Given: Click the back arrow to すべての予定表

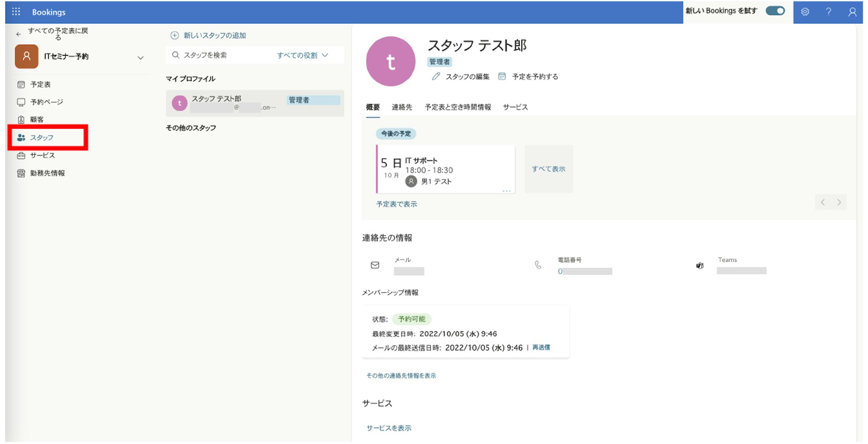Looking at the screenshot, I should [x=18, y=34].
